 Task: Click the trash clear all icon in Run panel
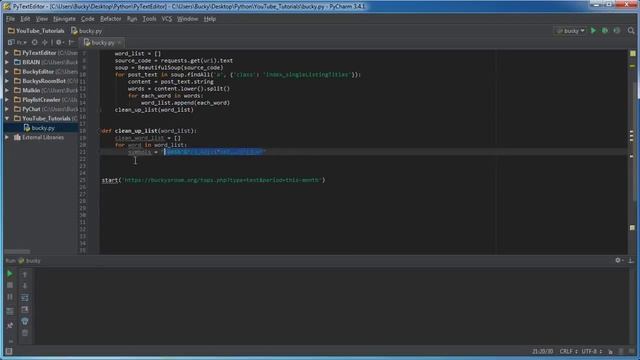(25, 333)
